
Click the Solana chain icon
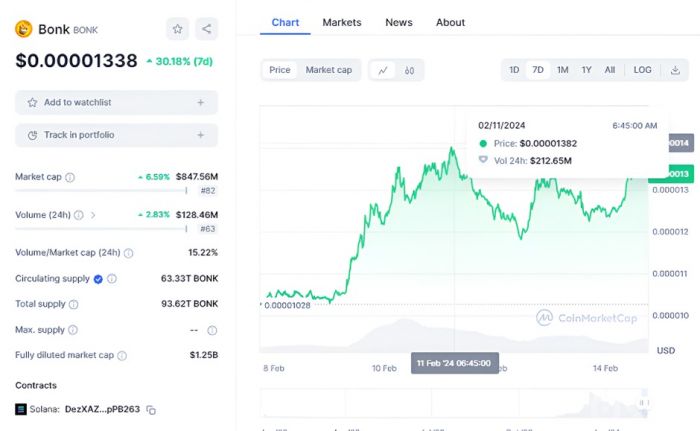pos(21,409)
